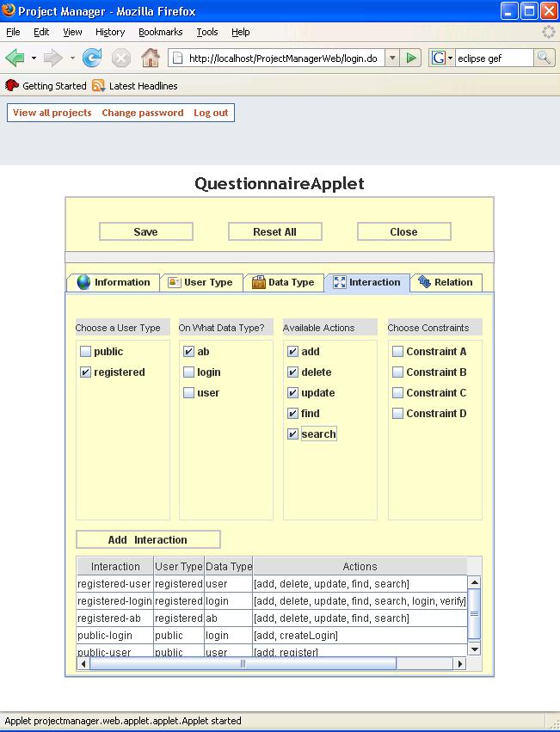Open the Help menu
The image size is (560, 732).
coord(241,32)
